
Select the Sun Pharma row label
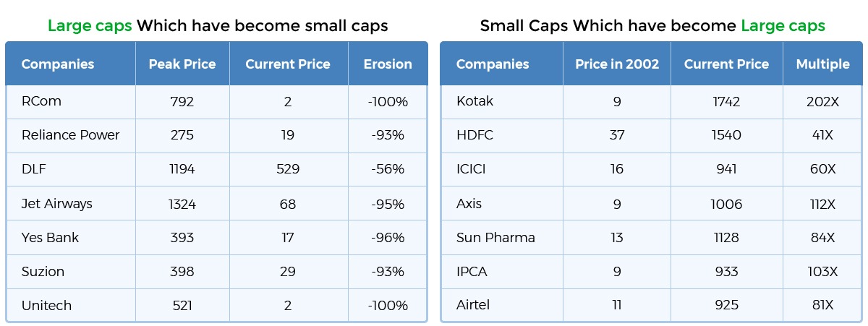tap(495, 238)
